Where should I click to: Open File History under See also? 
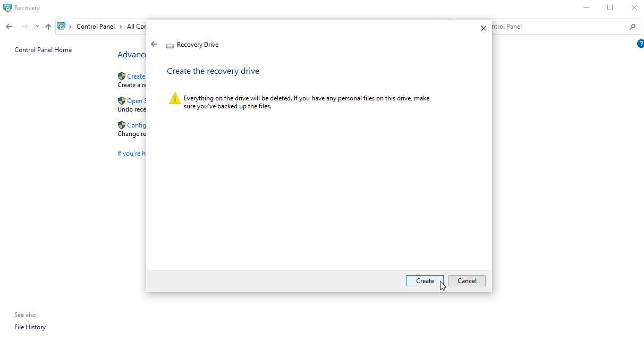coord(30,327)
